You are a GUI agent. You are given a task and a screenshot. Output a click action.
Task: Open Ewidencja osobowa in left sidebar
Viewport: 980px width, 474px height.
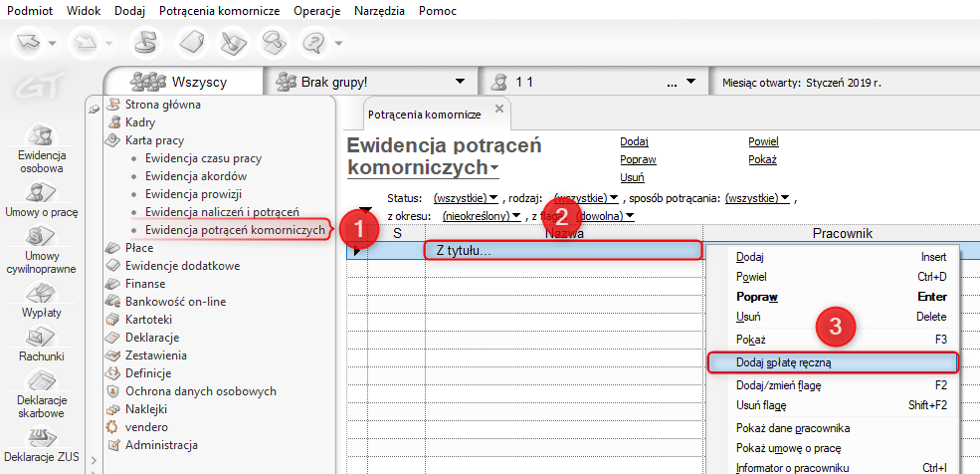[x=42, y=150]
